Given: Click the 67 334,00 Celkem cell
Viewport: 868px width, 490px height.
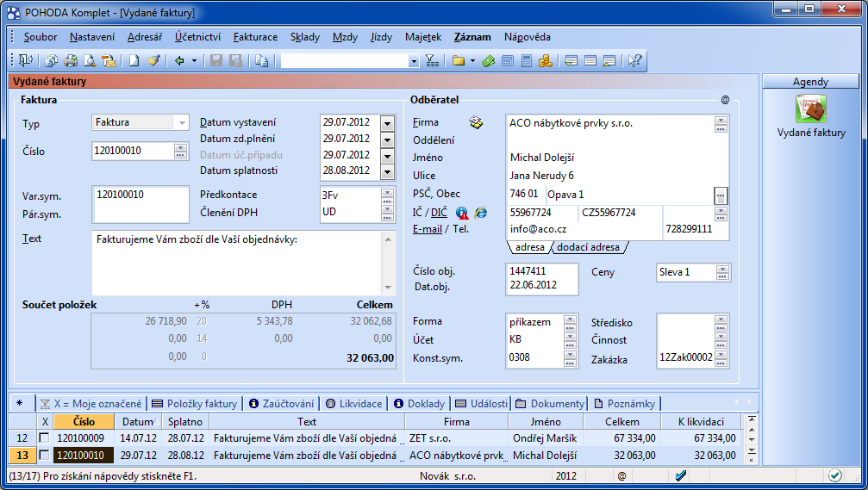Looking at the screenshot, I should (621, 438).
